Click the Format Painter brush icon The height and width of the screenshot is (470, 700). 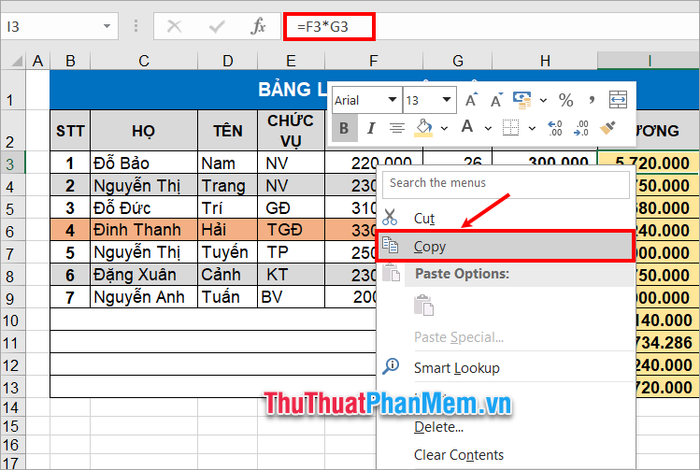click(x=609, y=128)
